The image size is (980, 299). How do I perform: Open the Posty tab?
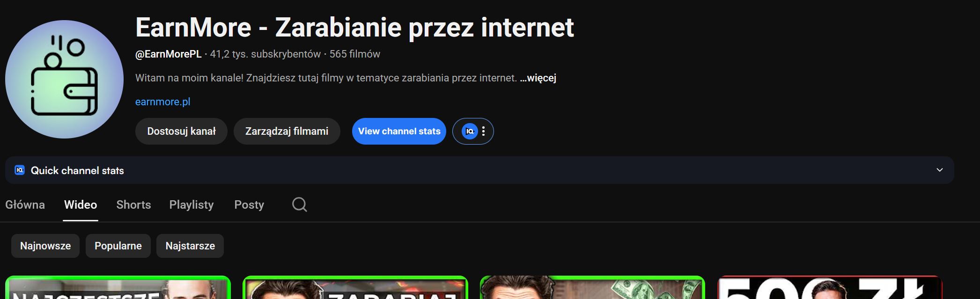249,205
